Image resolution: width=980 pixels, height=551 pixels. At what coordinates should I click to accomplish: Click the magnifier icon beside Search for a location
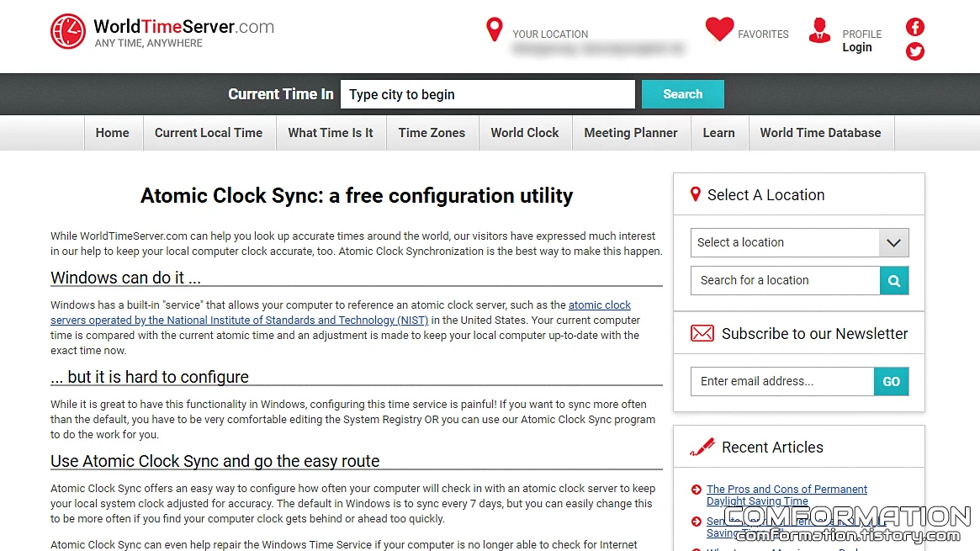tap(894, 280)
